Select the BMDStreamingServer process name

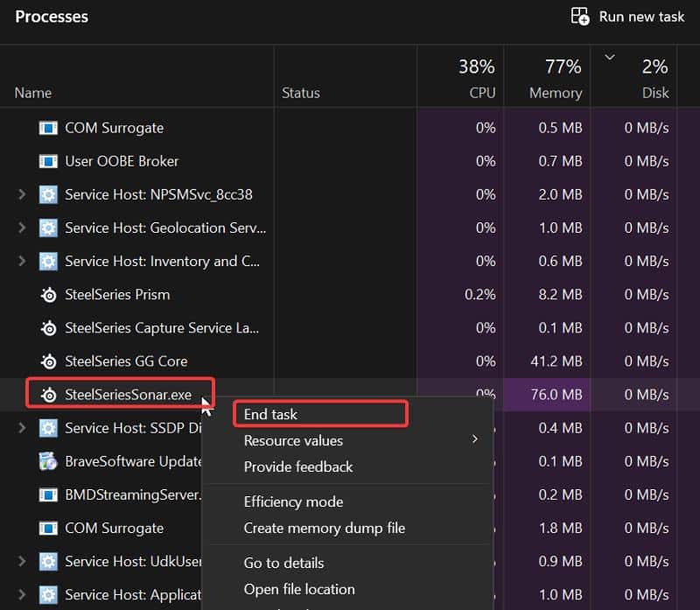click(133, 494)
